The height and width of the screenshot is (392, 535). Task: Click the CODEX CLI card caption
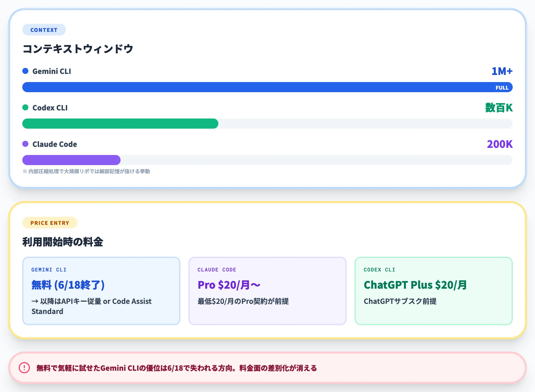tap(379, 270)
